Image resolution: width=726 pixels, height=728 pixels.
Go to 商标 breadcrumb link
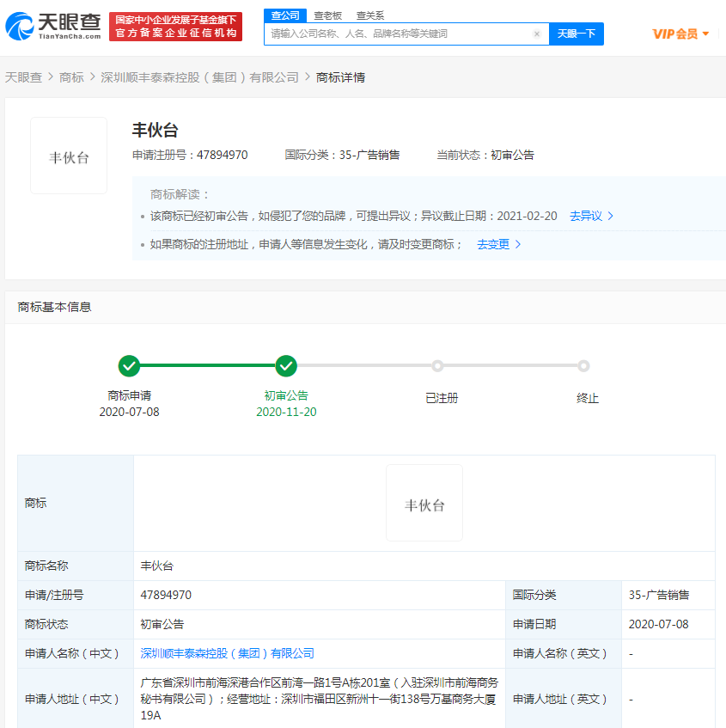click(71, 77)
